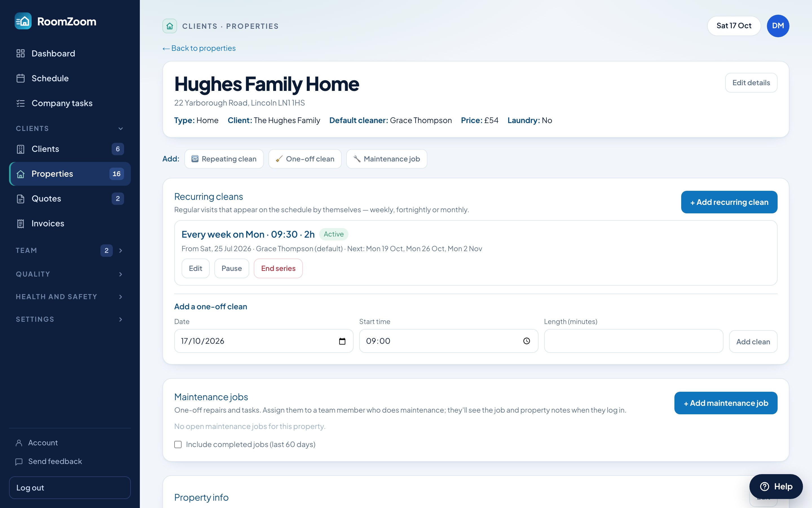Viewport: 812px width, 508px height.
Task: Pause the weekly Monday clean
Action: click(231, 268)
